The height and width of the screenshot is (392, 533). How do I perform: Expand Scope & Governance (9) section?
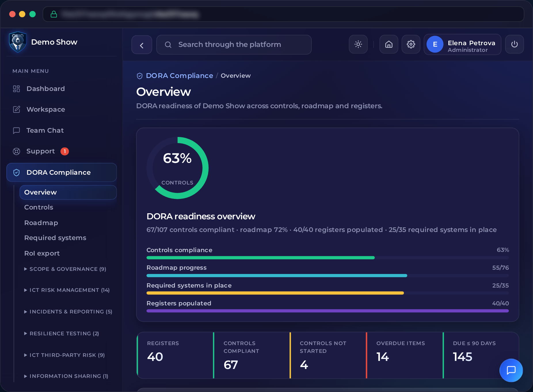(65, 269)
